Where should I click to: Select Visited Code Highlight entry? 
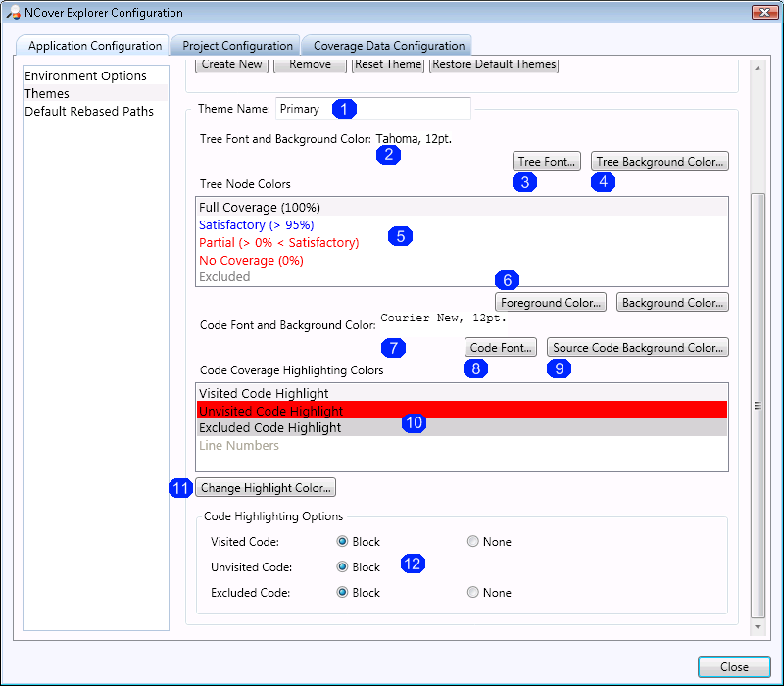pos(462,393)
